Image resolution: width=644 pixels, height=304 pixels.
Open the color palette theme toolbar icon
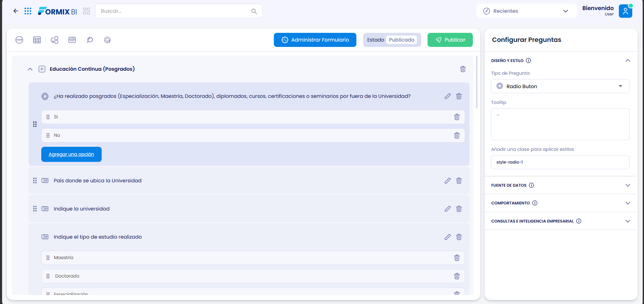[107, 40]
